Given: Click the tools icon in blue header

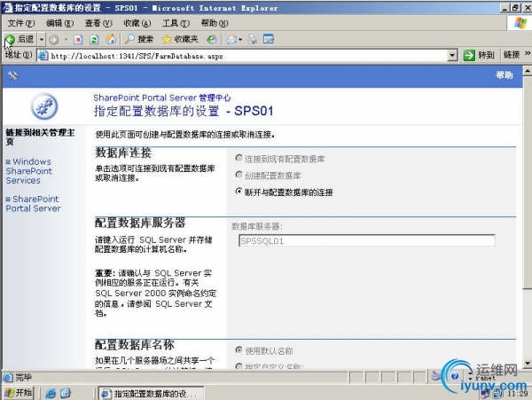Looking at the screenshot, I should [x=13, y=75].
